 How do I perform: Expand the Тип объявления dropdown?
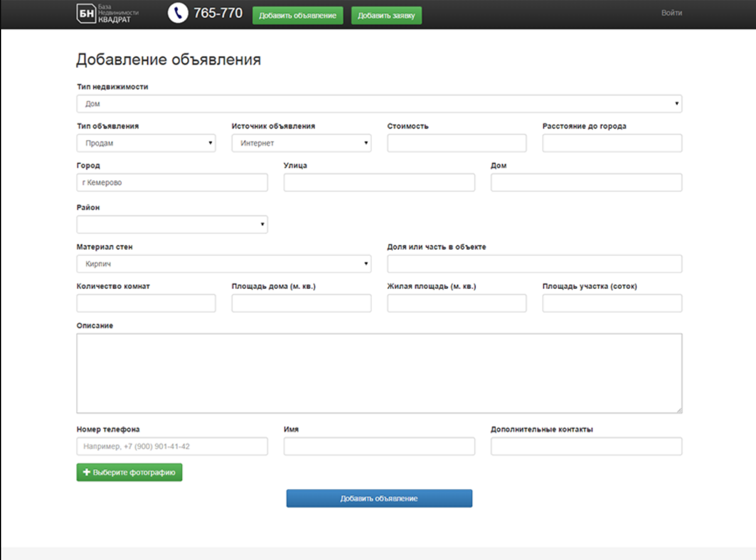pyautogui.click(x=146, y=143)
